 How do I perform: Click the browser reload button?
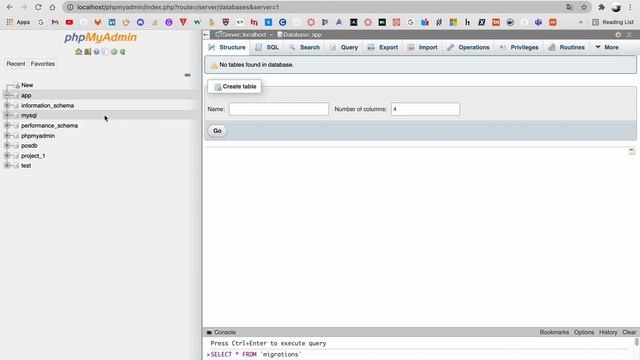(38, 7)
